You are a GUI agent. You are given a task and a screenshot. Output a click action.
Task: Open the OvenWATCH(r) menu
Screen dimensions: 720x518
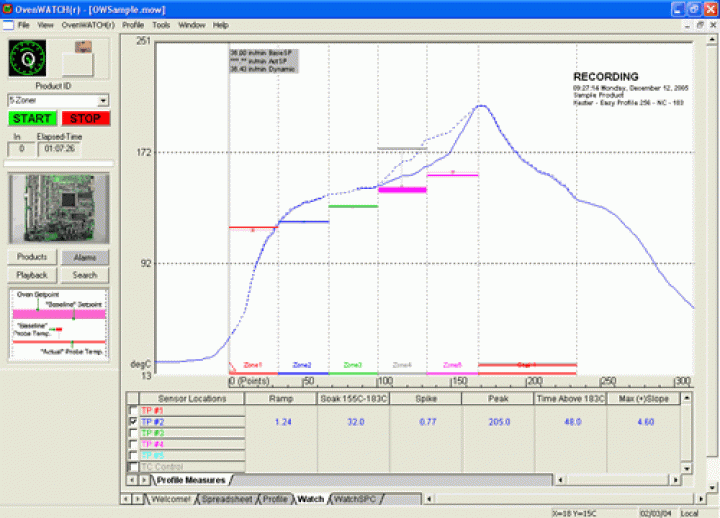[88, 25]
